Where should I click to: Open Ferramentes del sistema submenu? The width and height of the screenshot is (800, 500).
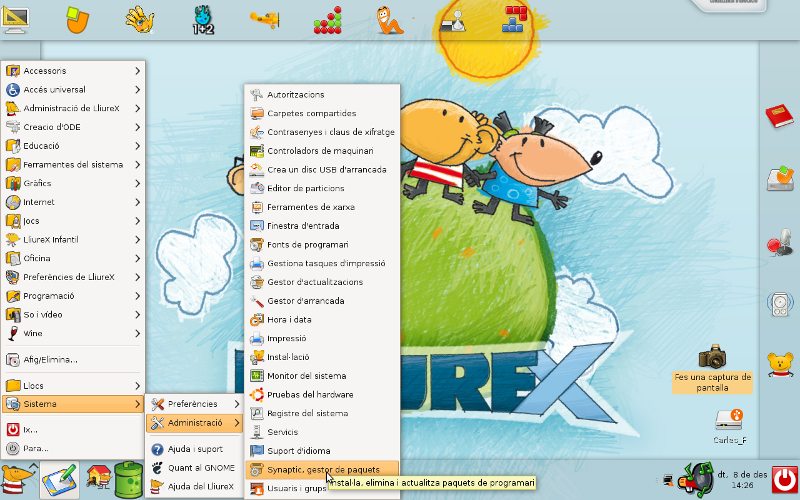coord(73,165)
